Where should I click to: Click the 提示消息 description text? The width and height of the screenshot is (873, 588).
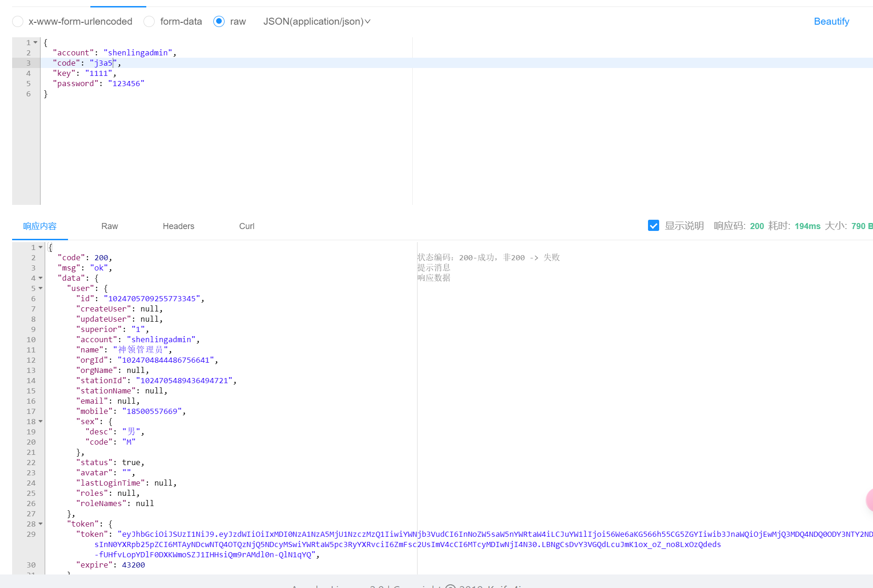433,268
